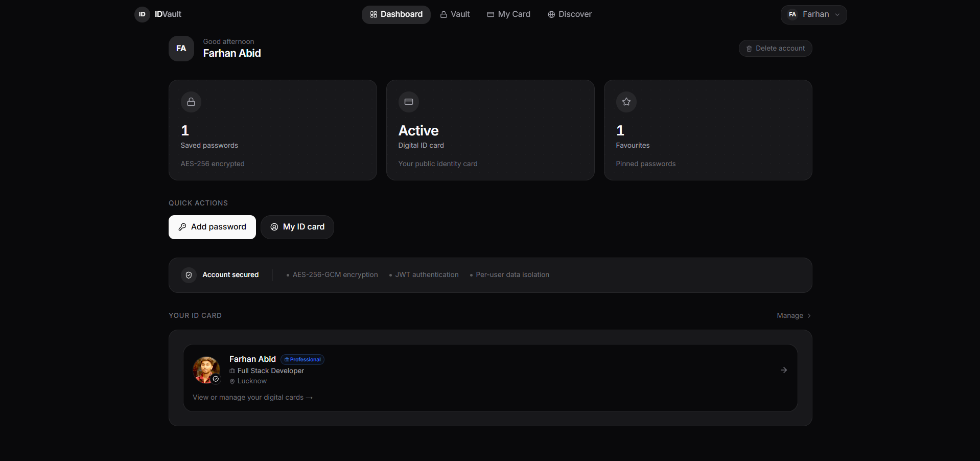Viewport: 980px width, 461px height.
Task: Click the Your public identity card caption
Action: pos(438,164)
